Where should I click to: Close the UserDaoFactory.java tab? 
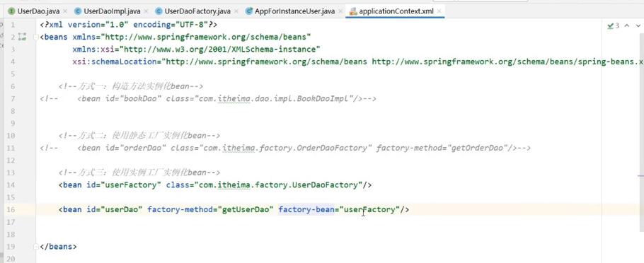pyautogui.click(x=236, y=11)
